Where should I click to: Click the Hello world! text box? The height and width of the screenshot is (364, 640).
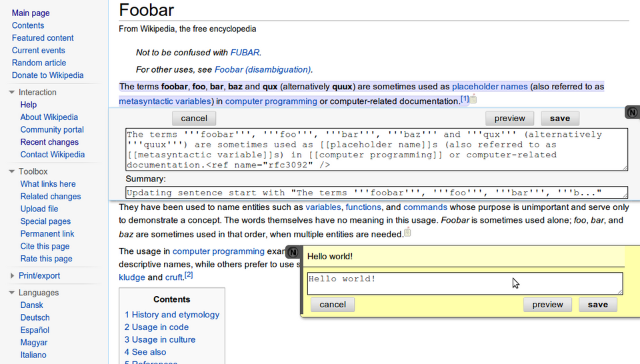(465, 283)
